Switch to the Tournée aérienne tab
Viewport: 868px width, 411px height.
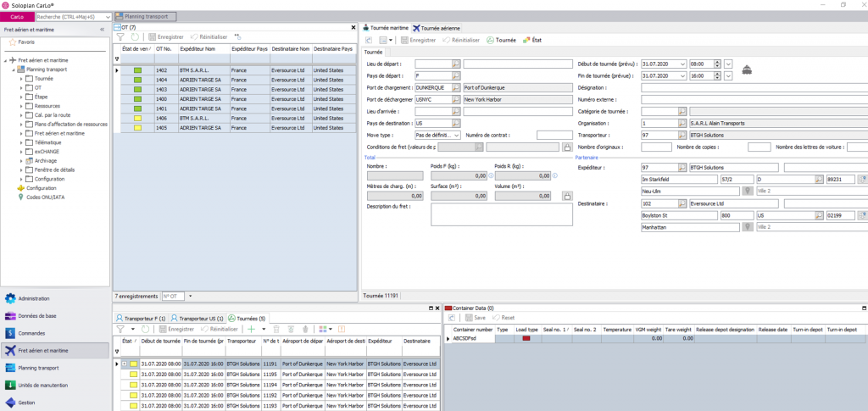click(437, 28)
